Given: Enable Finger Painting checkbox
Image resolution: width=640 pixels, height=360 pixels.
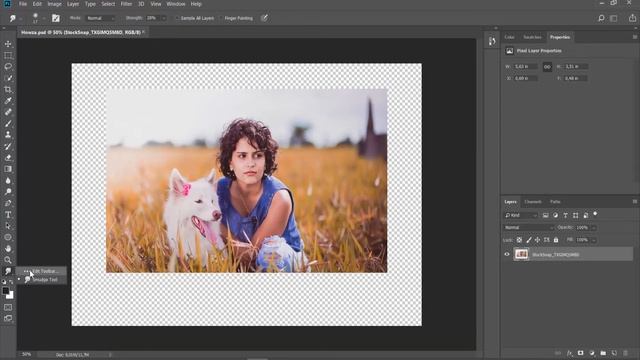Looking at the screenshot, I should tap(221, 18).
